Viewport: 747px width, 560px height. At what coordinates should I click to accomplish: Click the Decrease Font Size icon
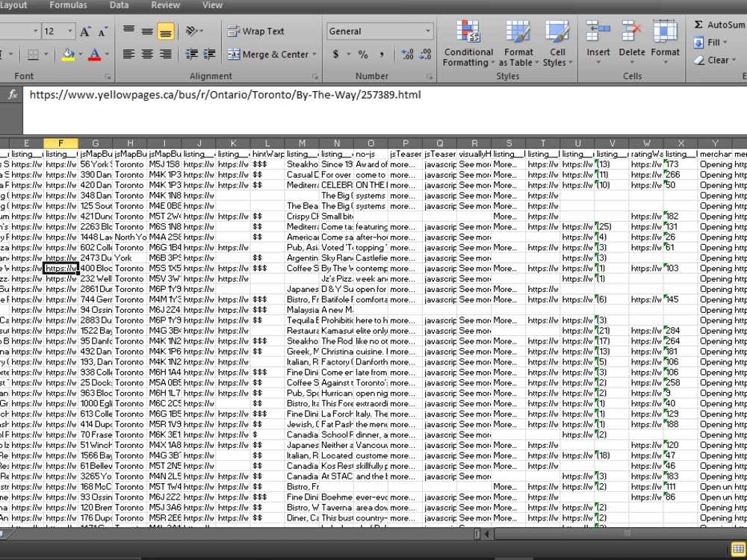point(103,31)
